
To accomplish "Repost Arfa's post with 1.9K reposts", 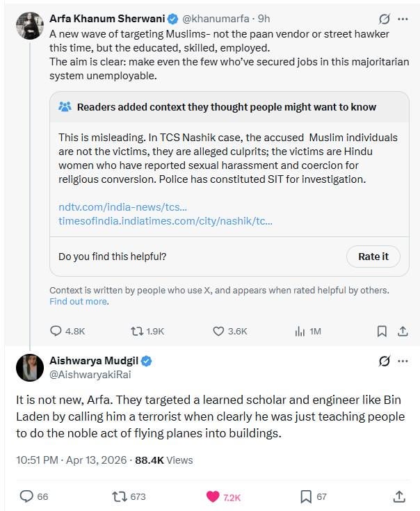I will pos(137,332).
